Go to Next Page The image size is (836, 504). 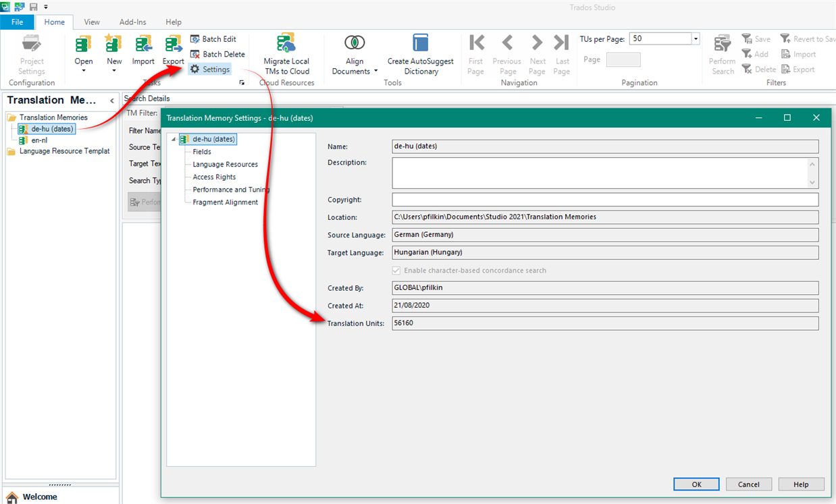click(537, 55)
